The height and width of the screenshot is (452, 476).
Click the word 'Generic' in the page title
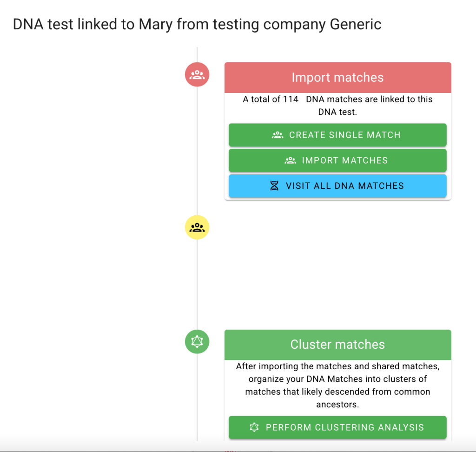[x=356, y=24]
